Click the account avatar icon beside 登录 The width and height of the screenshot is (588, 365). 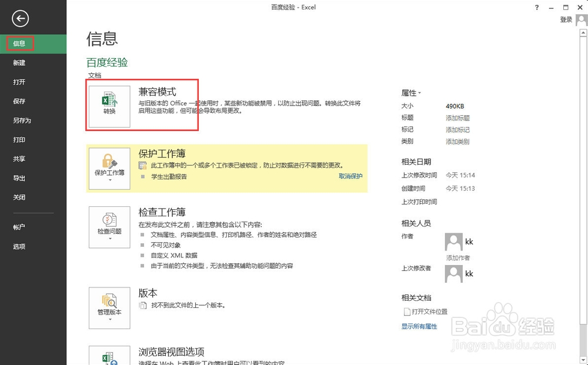tap(582, 20)
